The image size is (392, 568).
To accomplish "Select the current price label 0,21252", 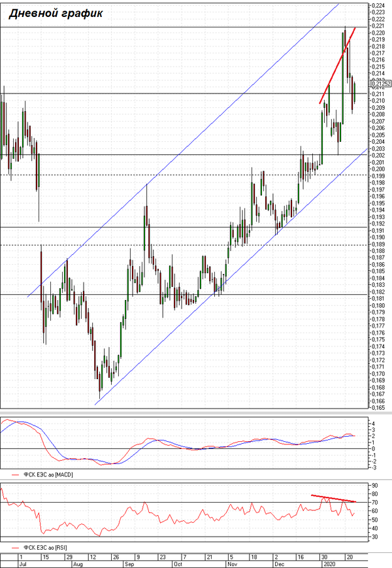I will click(381, 84).
